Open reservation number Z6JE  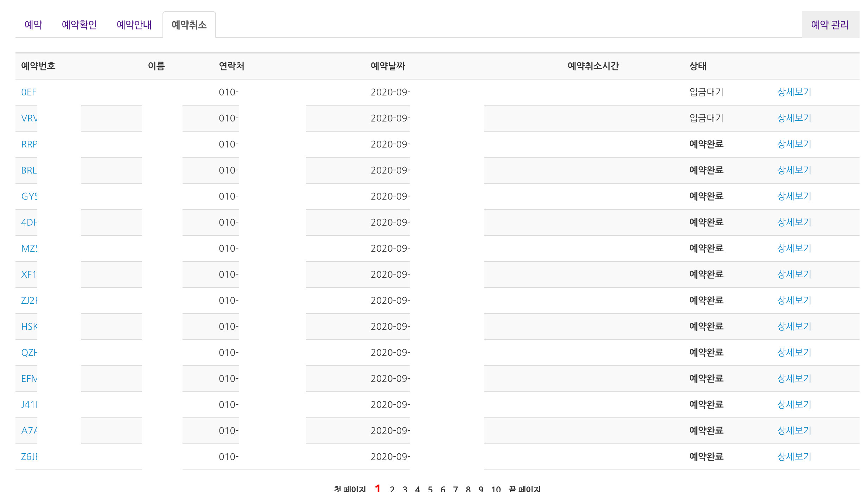29,457
